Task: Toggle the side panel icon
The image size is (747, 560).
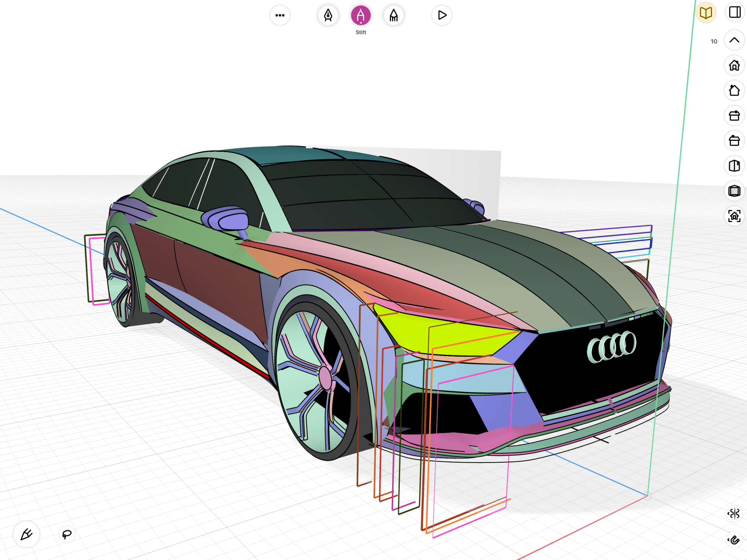Action: tap(735, 12)
